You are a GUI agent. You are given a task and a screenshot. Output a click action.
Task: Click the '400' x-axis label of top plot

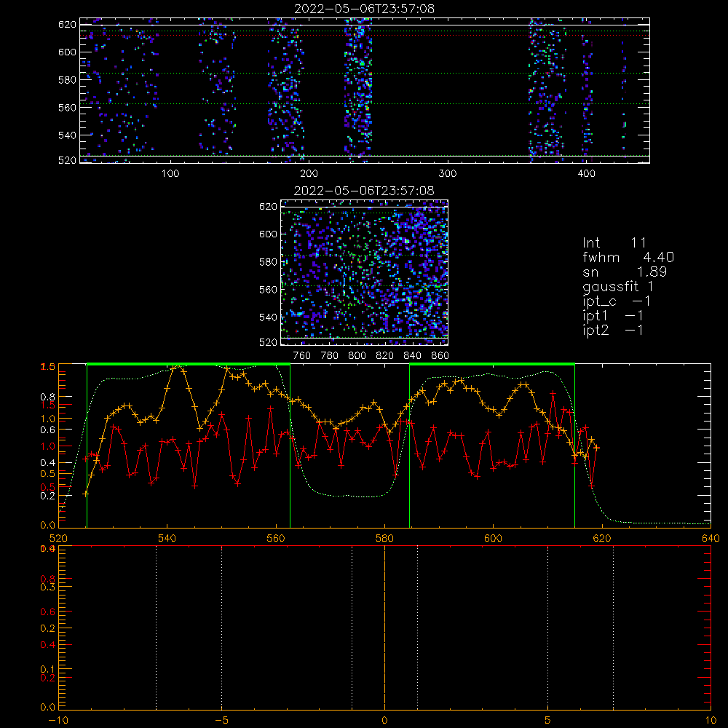pos(586,174)
